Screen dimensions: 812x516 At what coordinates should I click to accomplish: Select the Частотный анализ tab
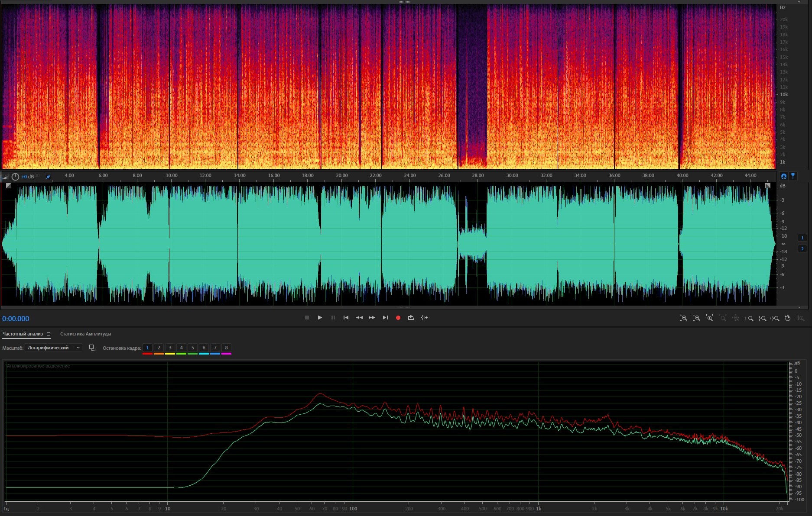[23, 334]
